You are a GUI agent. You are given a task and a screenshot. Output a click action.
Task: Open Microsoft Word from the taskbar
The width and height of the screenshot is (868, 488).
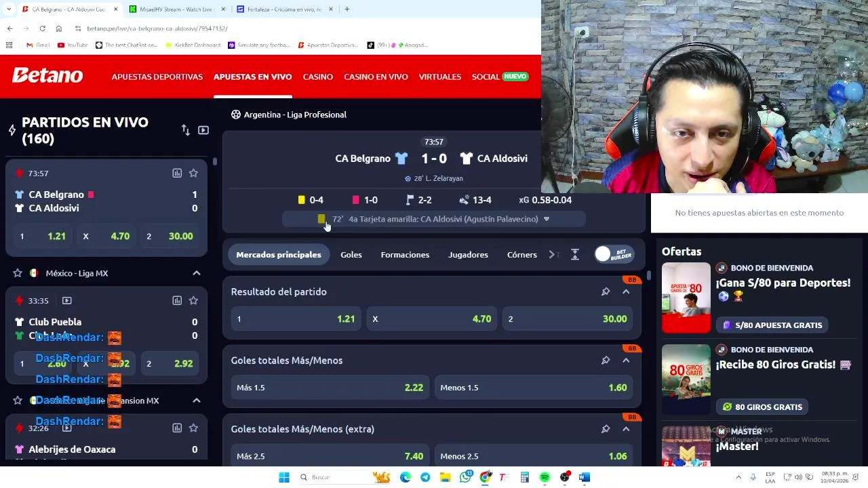585,477
